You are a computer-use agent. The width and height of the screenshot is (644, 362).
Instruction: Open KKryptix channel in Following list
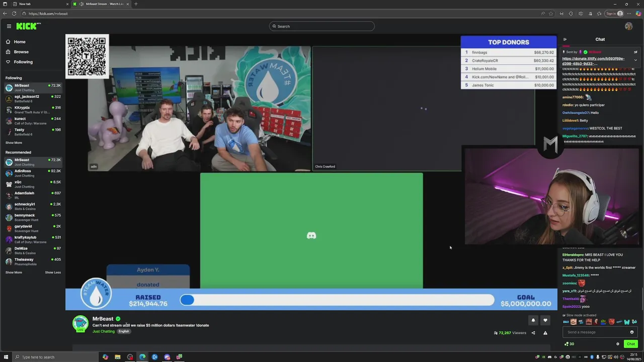coord(33,110)
